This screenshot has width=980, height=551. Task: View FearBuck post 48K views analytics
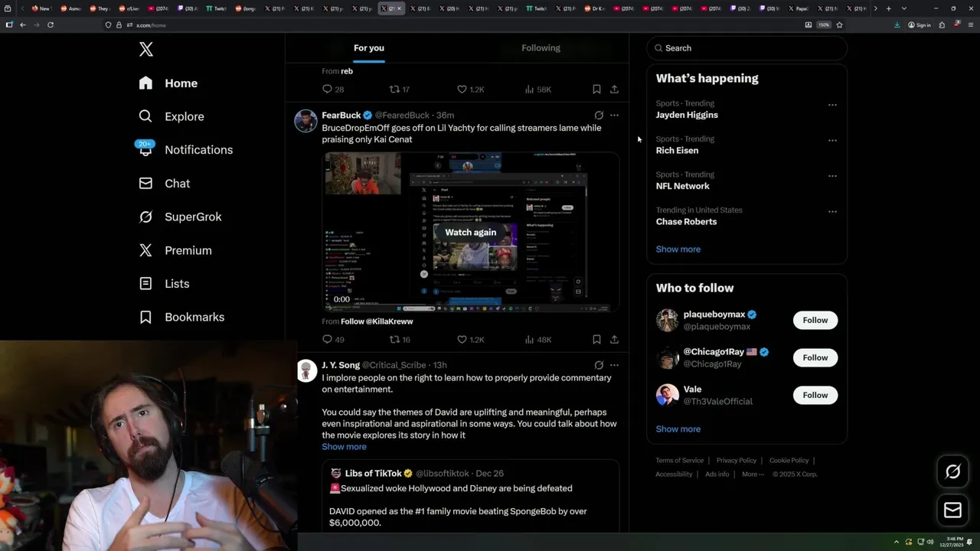pyautogui.click(x=537, y=340)
